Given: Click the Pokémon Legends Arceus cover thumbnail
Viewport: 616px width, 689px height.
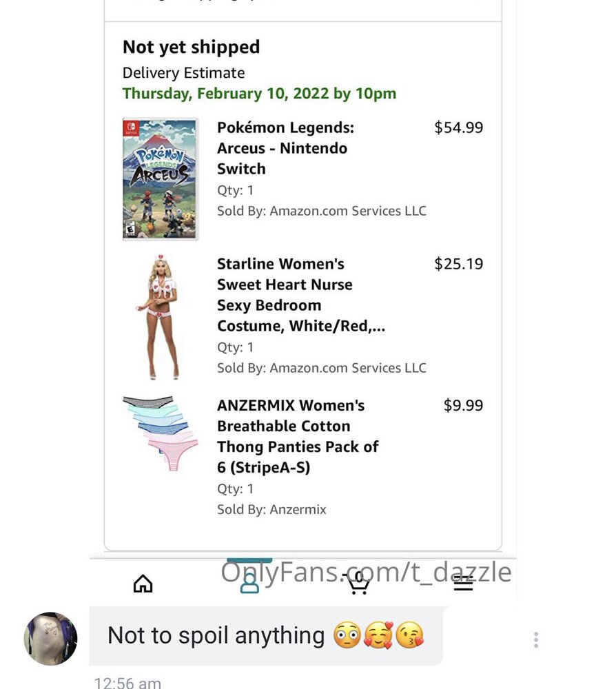Looking at the screenshot, I should (161, 179).
